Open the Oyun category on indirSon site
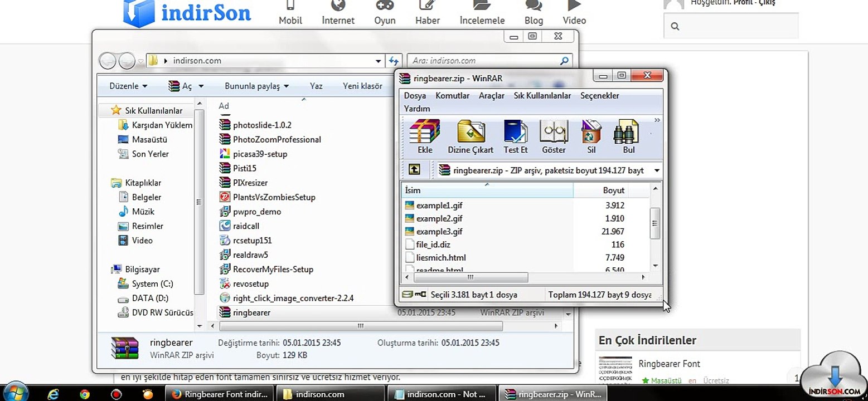 [385, 13]
